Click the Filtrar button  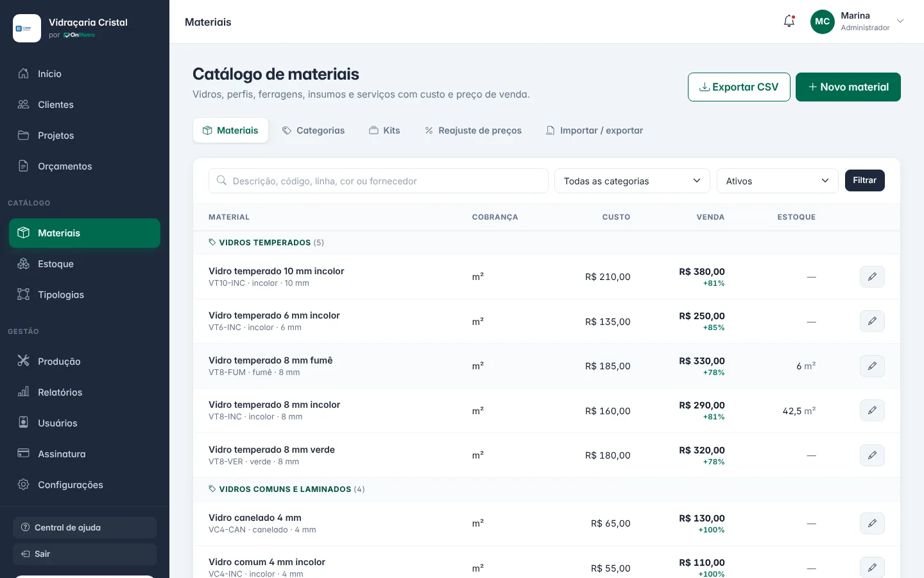coord(865,180)
